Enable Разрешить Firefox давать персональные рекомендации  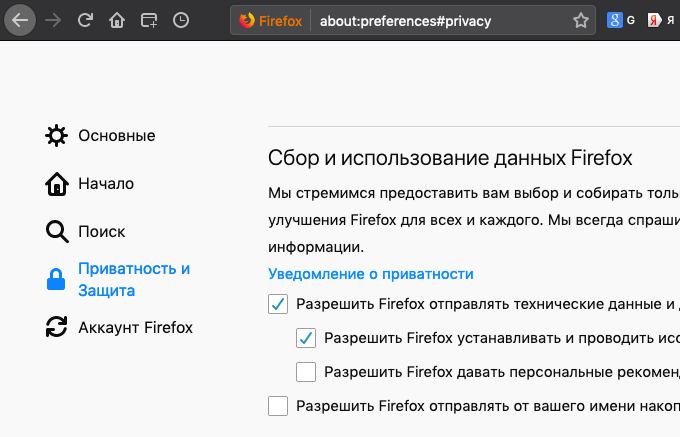pyautogui.click(x=306, y=372)
